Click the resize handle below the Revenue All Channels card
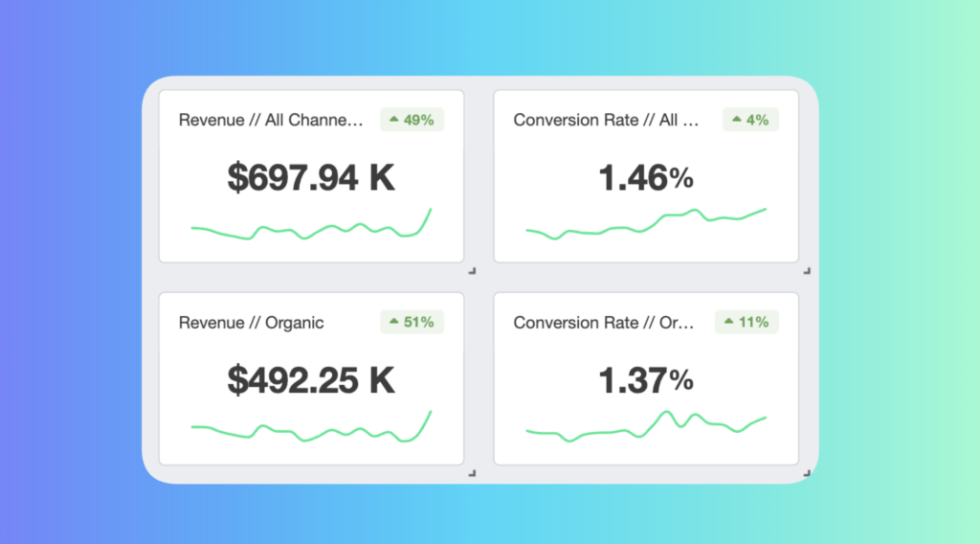The image size is (980, 544). point(473,271)
